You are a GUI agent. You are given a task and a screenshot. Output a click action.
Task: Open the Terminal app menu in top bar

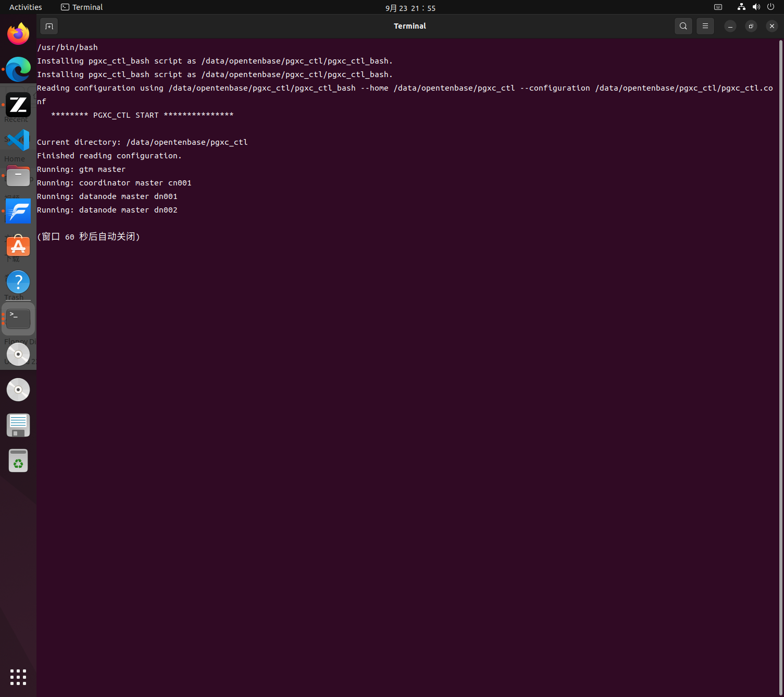[82, 7]
